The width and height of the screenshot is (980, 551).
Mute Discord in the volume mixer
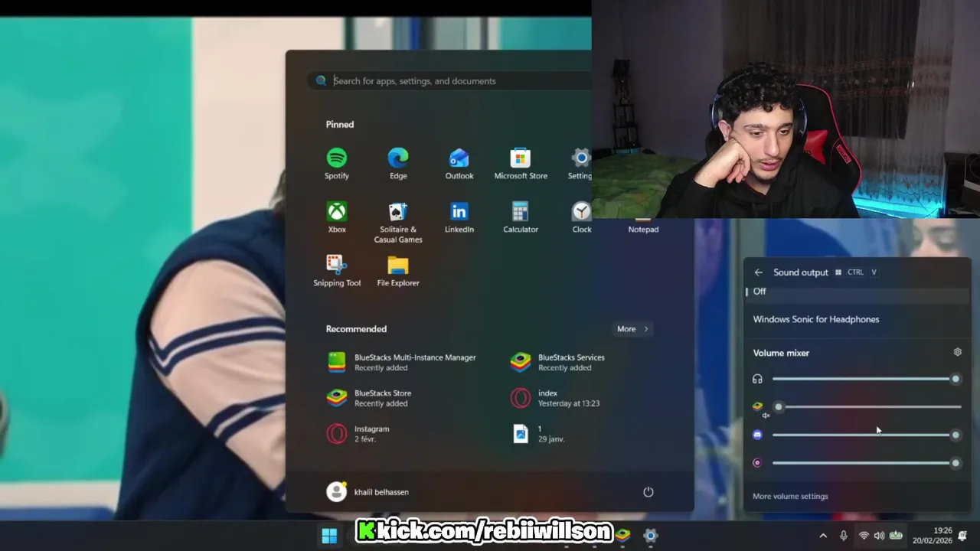(757, 435)
